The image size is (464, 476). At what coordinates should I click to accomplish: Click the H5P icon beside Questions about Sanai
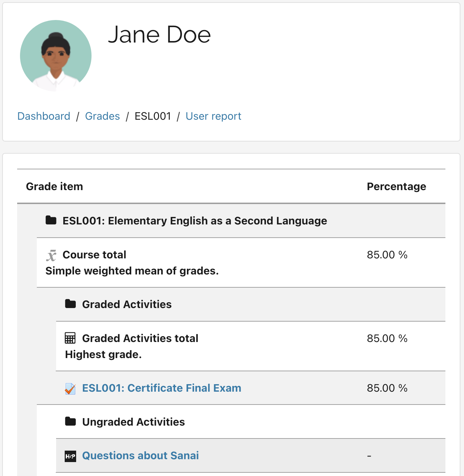coord(70,456)
